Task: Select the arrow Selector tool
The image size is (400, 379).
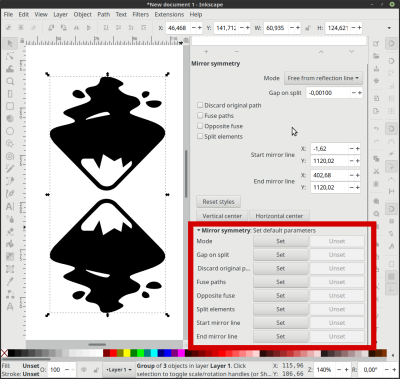Action: 10,43
